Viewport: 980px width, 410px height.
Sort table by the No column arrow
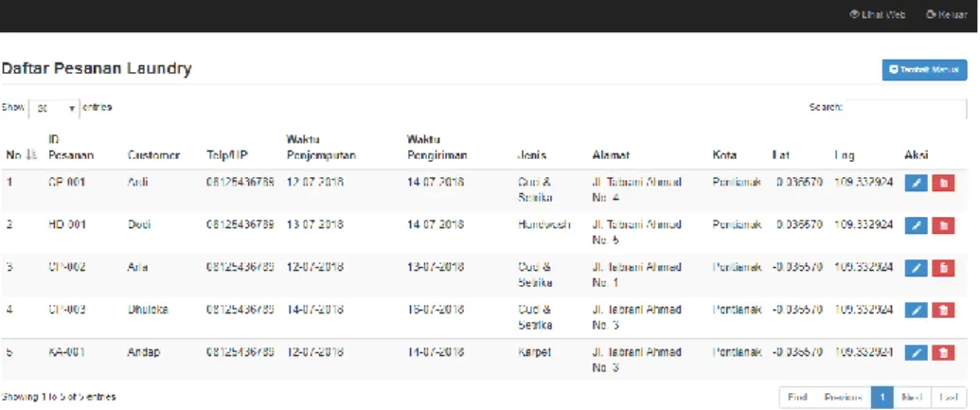point(32,155)
